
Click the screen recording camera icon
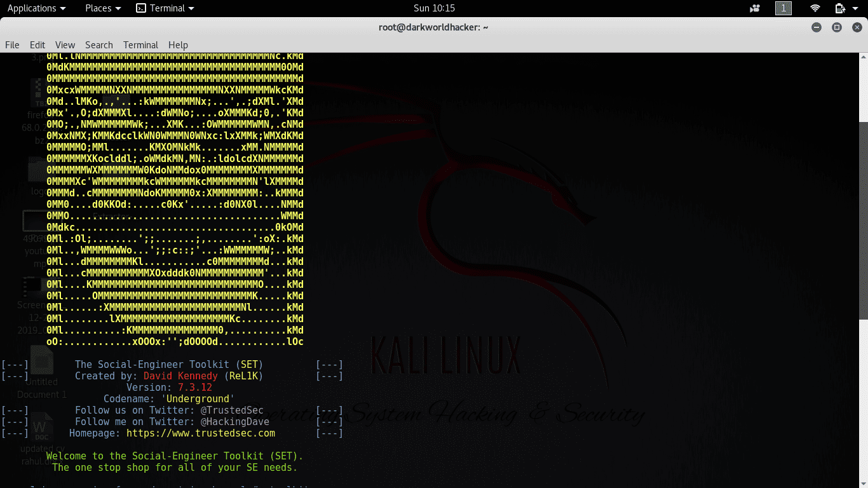pos(755,8)
